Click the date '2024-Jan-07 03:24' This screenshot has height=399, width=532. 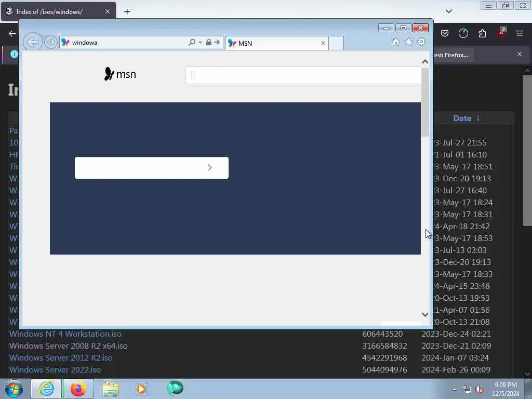(455, 357)
